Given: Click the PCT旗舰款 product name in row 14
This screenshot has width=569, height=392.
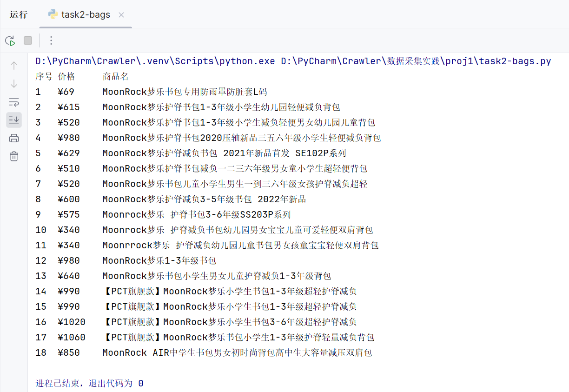Looking at the screenshot, I should pos(230,291).
